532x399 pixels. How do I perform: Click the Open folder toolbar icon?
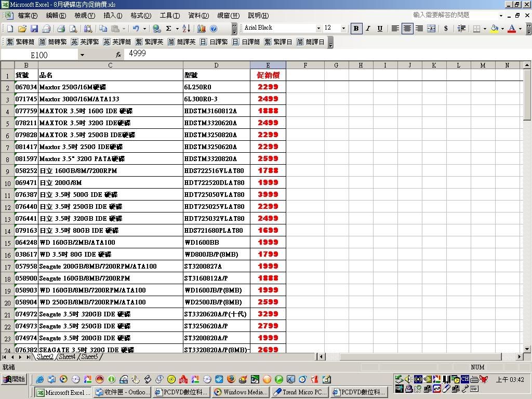pos(22,29)
